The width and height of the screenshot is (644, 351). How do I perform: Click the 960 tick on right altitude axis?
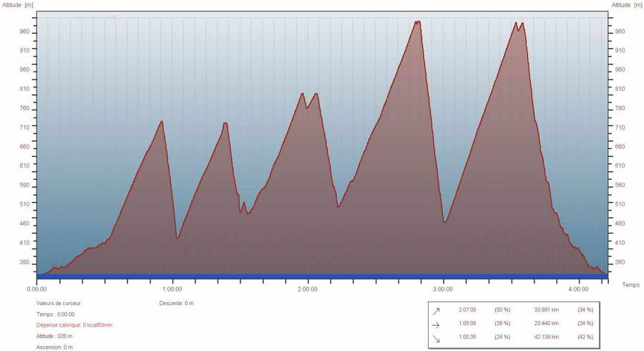point(620,32)
